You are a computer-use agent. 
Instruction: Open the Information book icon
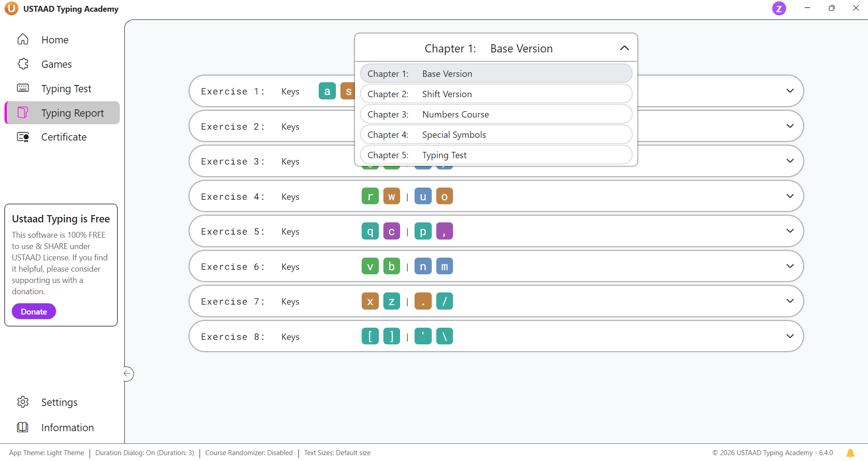coord(23,427)
